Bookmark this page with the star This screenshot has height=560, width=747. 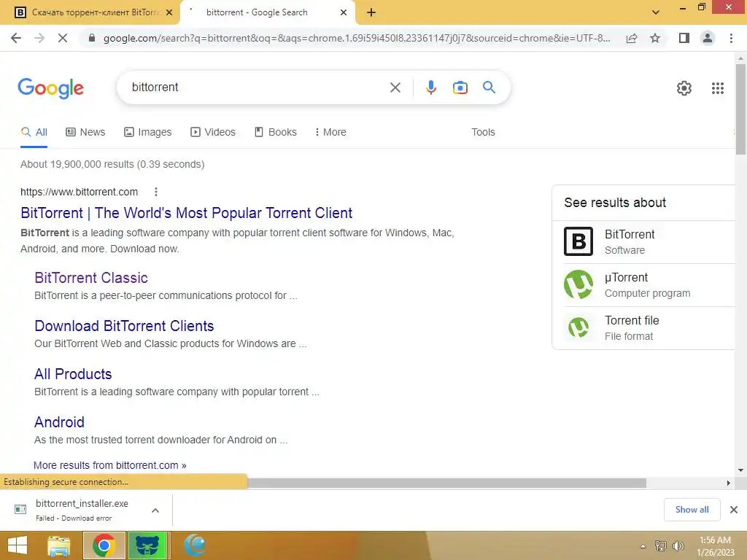pyautogui.click(x=655, y=38)
